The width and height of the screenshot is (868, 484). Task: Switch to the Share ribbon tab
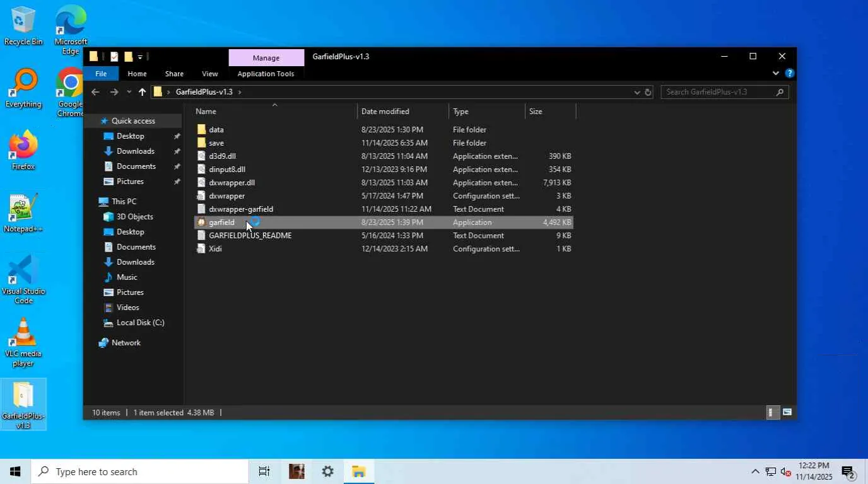point(174,74)
